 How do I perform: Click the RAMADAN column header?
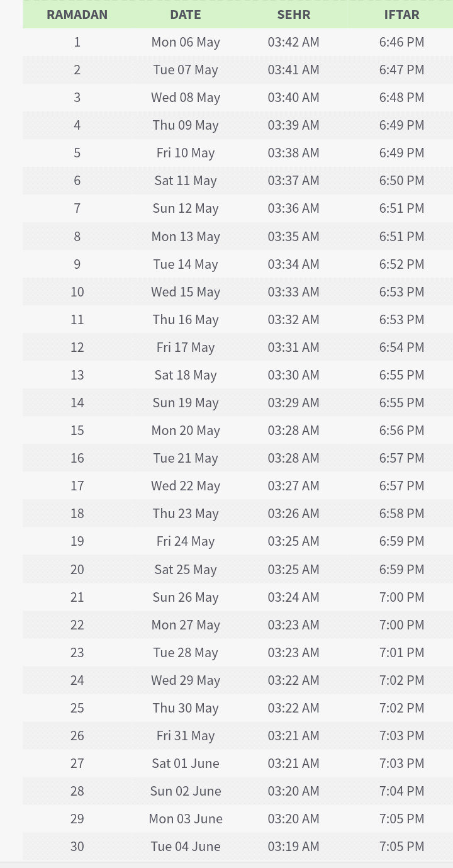pos(77,14)
